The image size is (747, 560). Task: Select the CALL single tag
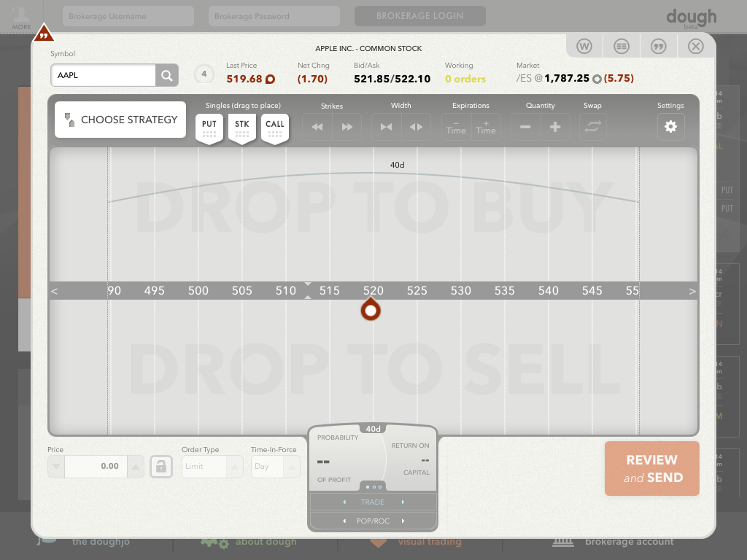(275, 128)
